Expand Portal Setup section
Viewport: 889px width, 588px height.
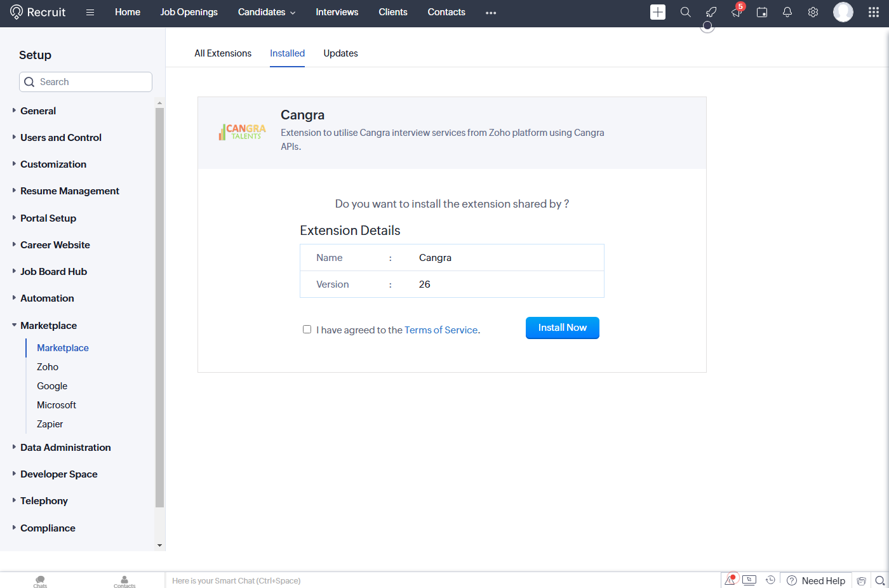[x=48, y=218]
